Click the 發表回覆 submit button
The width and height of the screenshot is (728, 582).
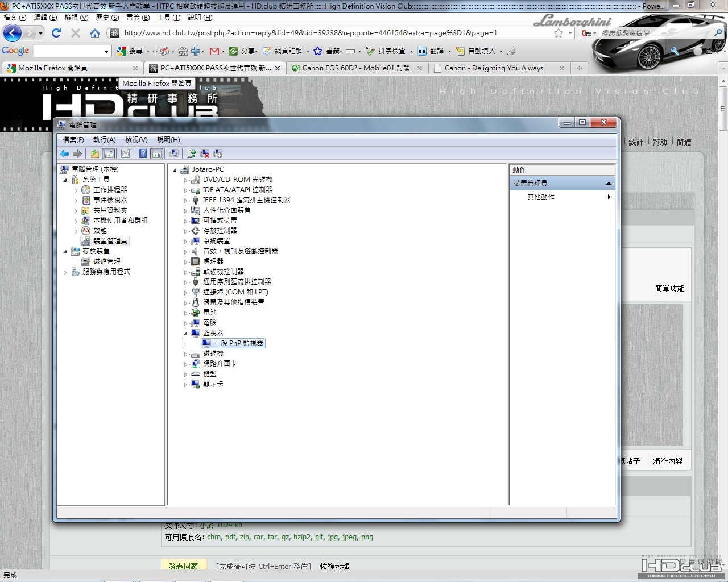tap(183, 566)
